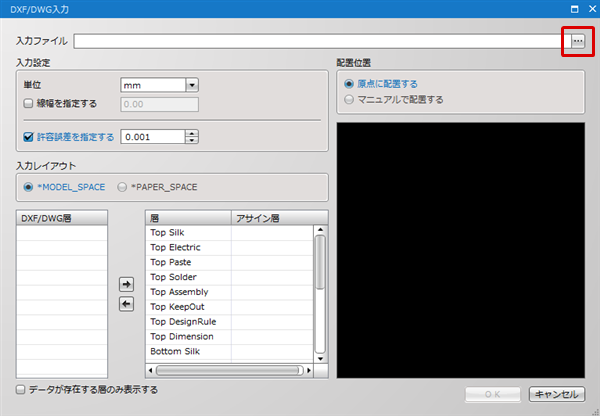Click the 層 column header
The image size is (600, 416).
point(189,218)
